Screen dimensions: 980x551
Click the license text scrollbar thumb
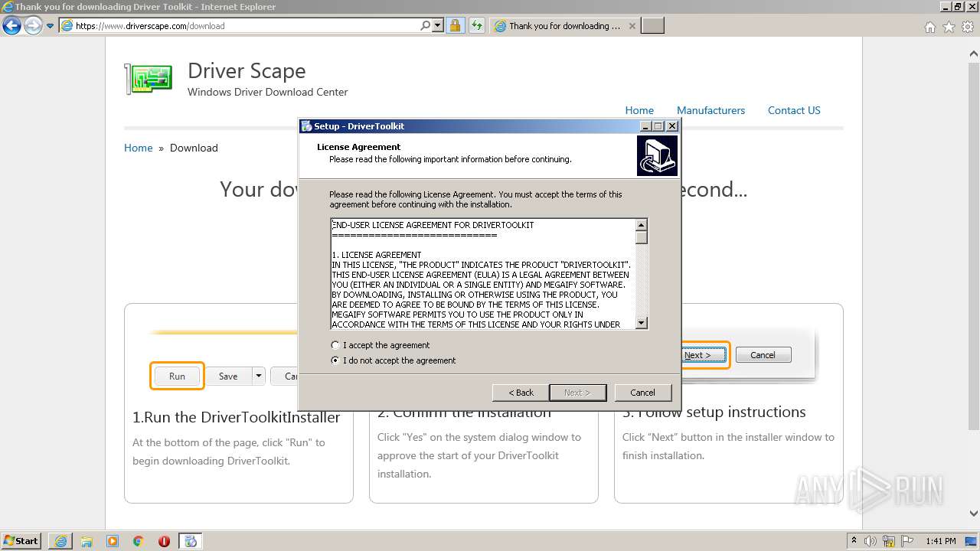(x=642, y=236)
